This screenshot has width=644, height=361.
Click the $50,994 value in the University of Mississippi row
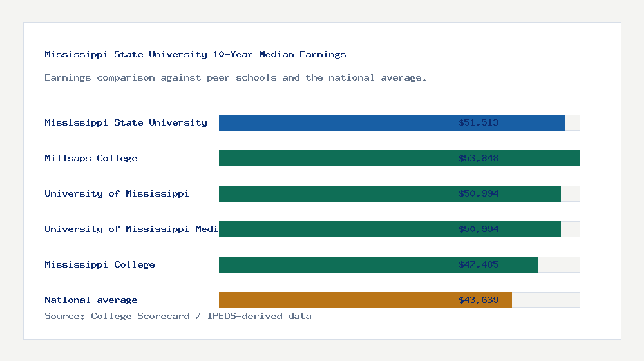[478, 193]
